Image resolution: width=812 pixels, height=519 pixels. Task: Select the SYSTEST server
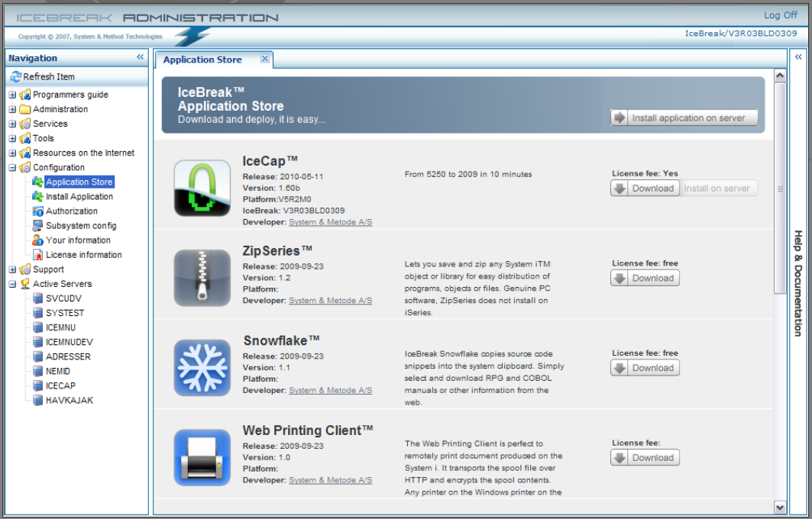pos(65,313)
